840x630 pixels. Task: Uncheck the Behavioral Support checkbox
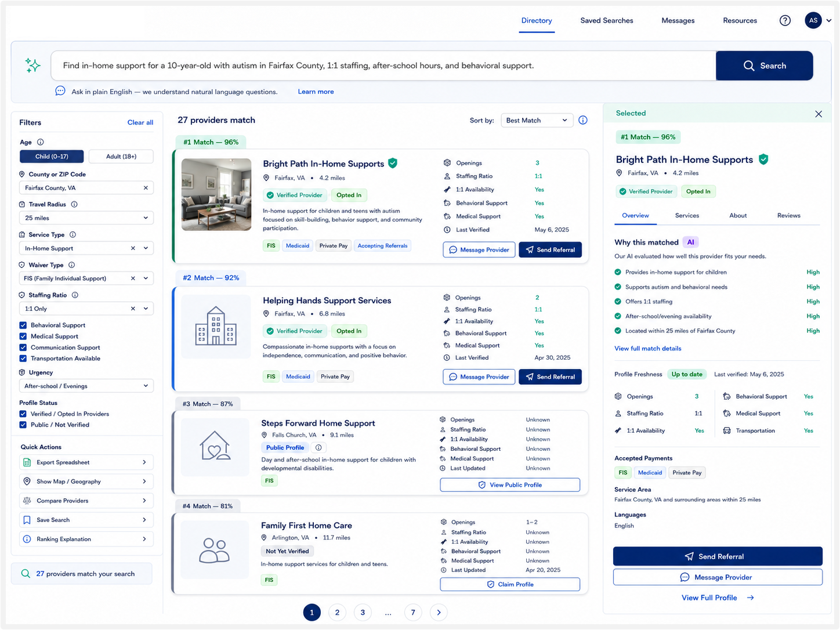coord(23,325)
